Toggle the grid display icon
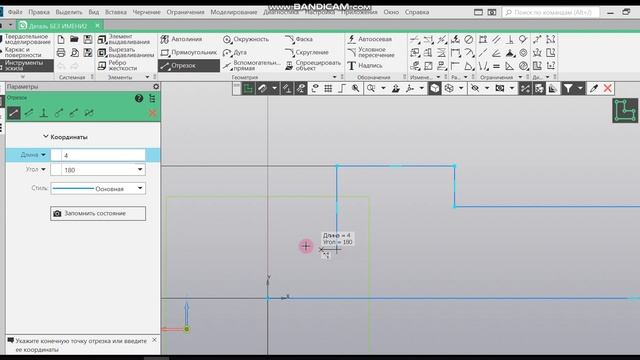The width and height of the screenshot is (640, 360). tap(328, 89)
